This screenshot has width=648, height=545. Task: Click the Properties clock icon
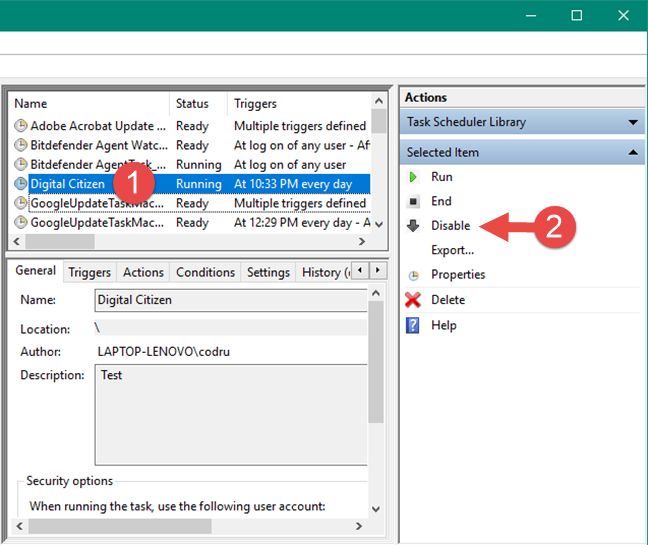point(413,276)
